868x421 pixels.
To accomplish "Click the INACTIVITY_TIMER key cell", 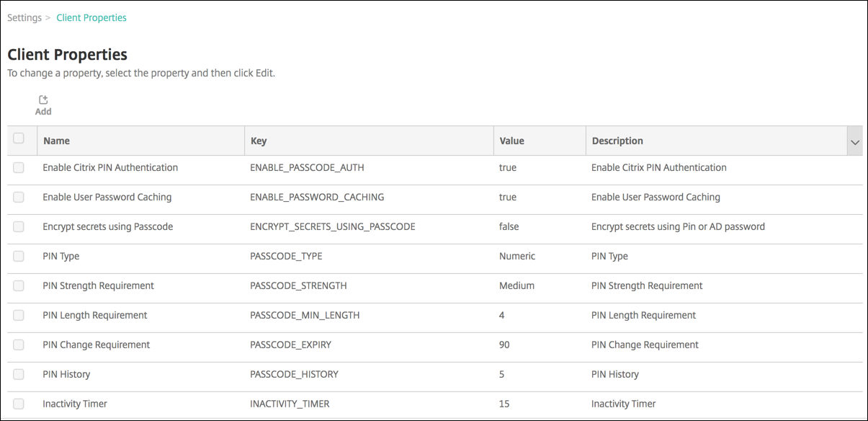I will (x=290, y=404).
